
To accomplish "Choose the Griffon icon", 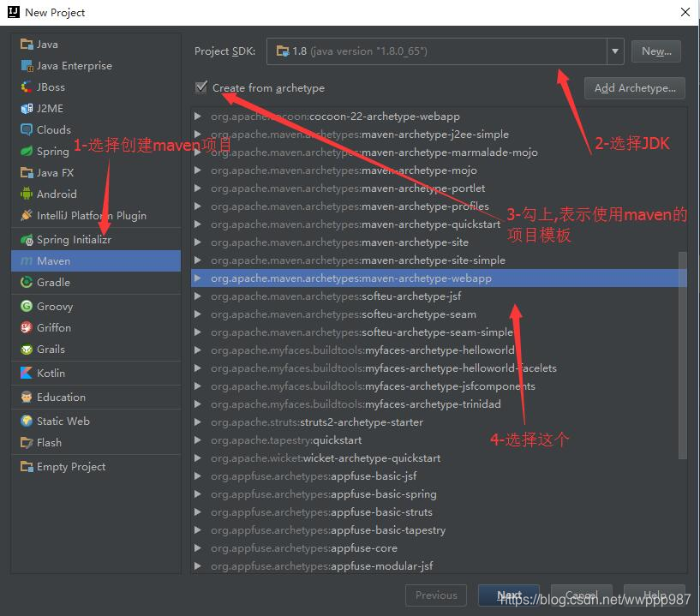I will (x=27, y=327).
